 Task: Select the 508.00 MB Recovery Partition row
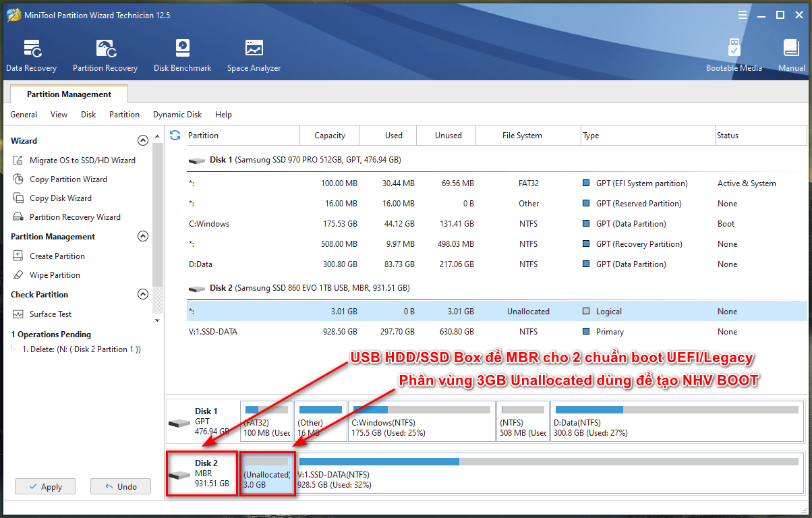496,244
